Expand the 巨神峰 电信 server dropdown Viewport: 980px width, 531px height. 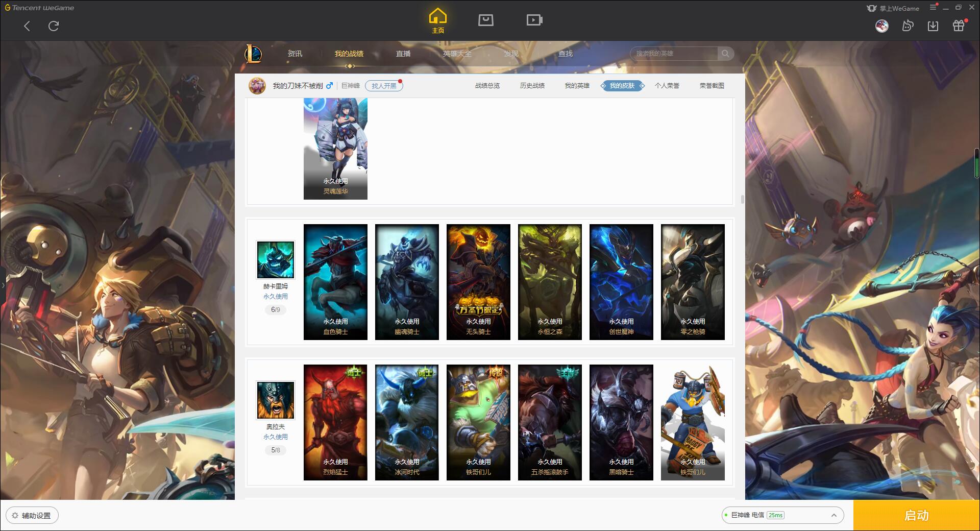(x=782, y=515)
